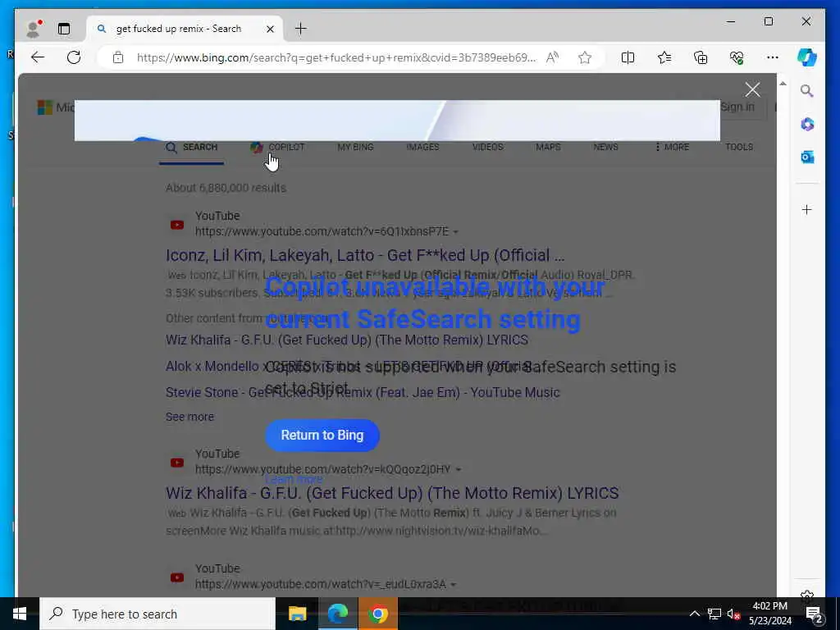
Task: Switch to Videos tab
Action: pos(487,148)
